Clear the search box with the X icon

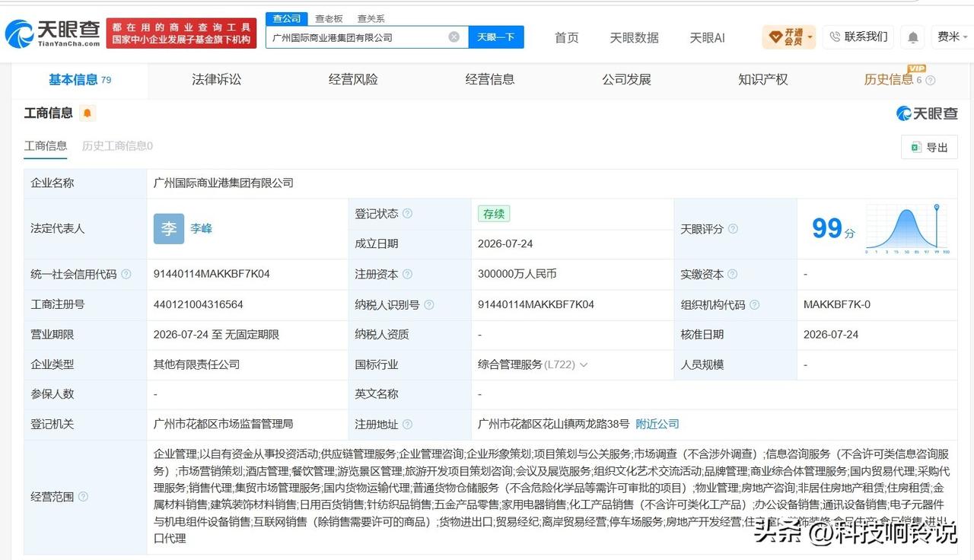454,37
